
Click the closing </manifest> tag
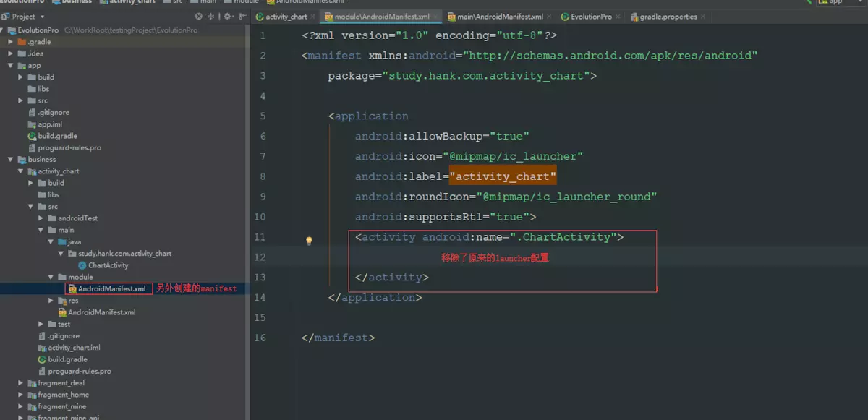pyautogui.click(x=339, y=338)
